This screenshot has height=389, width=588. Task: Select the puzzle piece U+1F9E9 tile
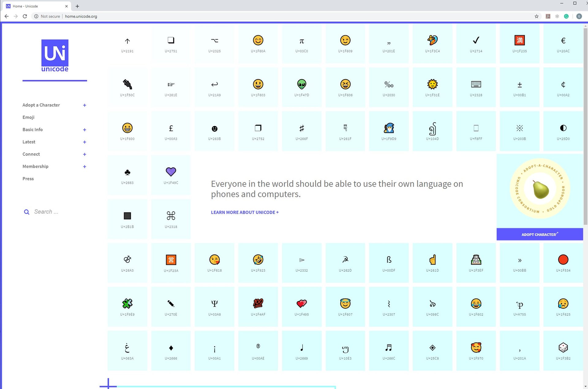pos(127,307)
